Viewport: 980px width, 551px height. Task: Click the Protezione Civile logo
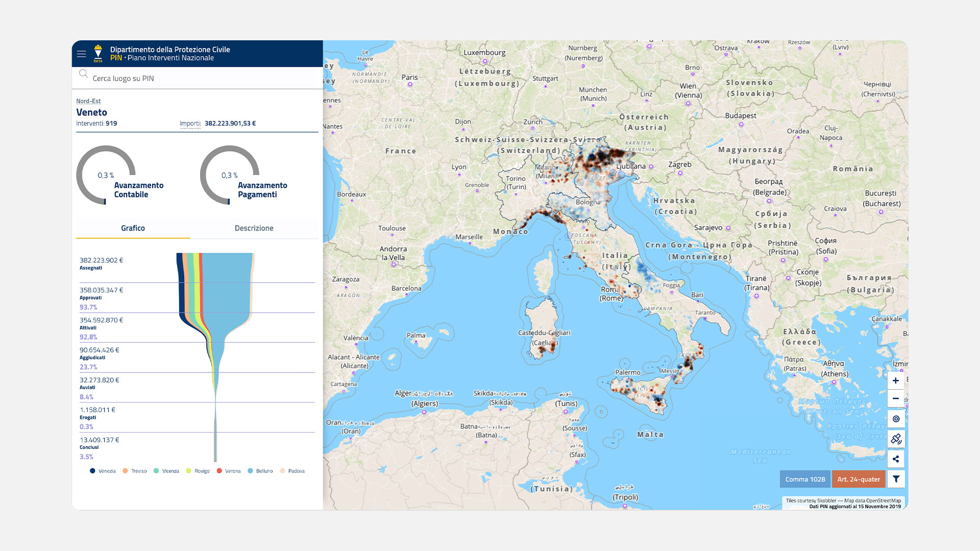tap(98, 53)
